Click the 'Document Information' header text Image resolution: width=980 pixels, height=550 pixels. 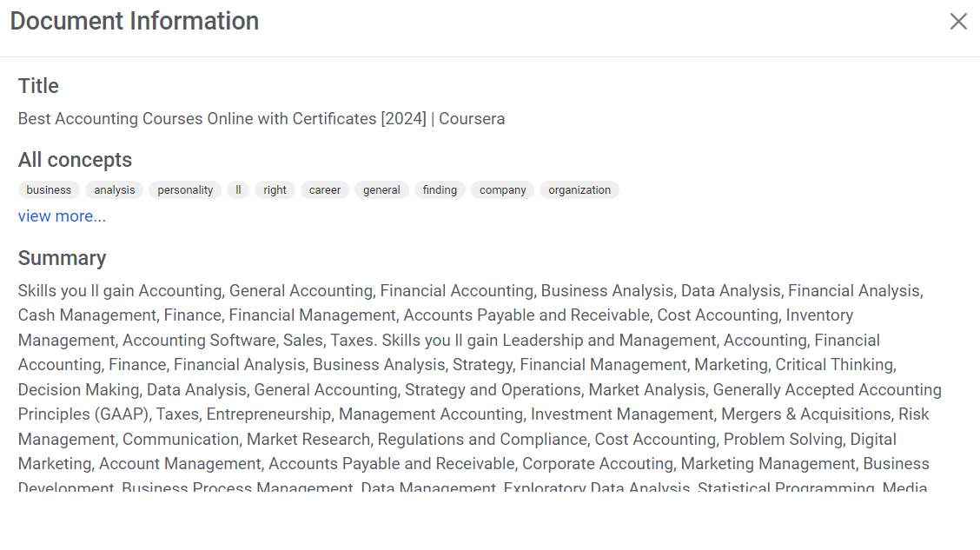click(135, 21)
